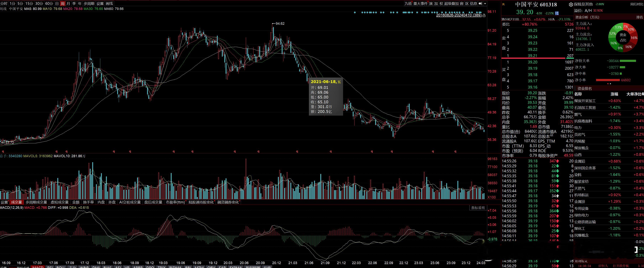Toggle the 窗 button in chart toolbar

click(x=462, y=4)
